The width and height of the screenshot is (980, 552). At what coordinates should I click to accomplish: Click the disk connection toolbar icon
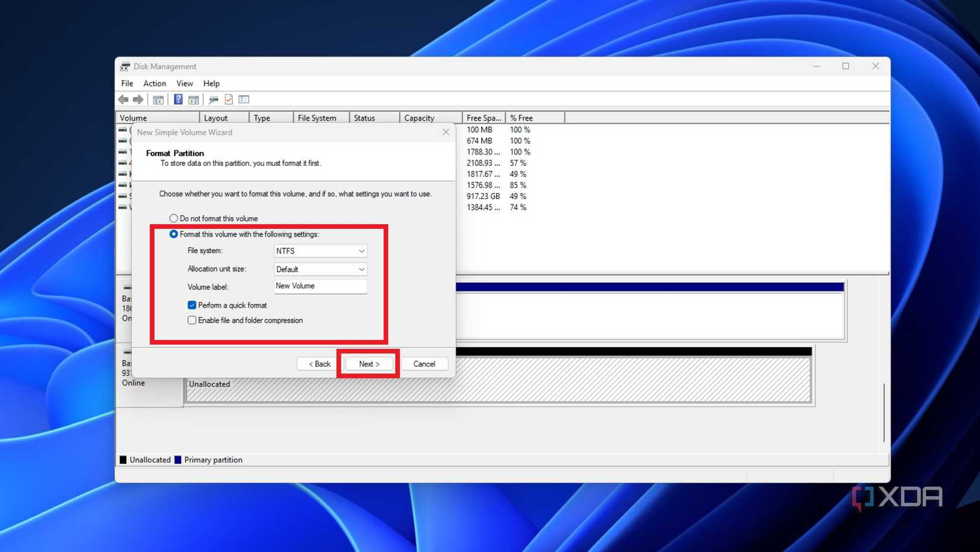(214, 99)
